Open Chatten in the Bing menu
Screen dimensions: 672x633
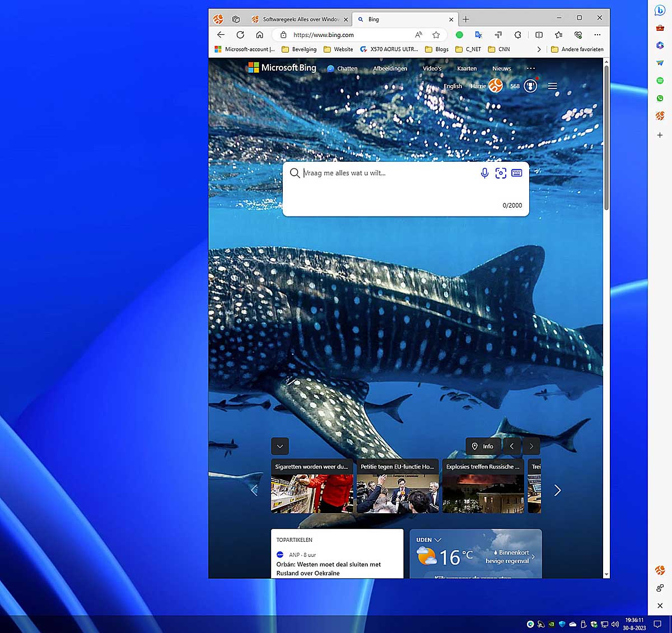pos(342,68)
